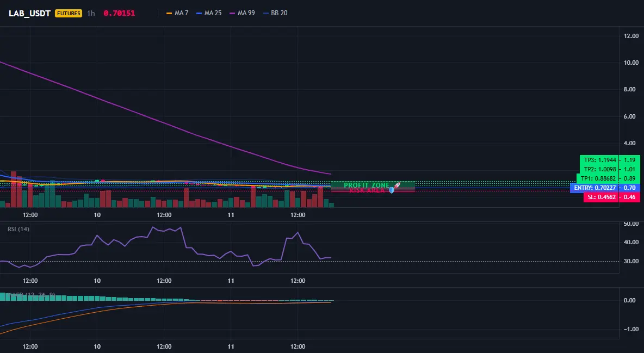This screenshot has height=353, width=644.
Task: Click the blue MA 25 legend marker
Action: tap(199, 13)
